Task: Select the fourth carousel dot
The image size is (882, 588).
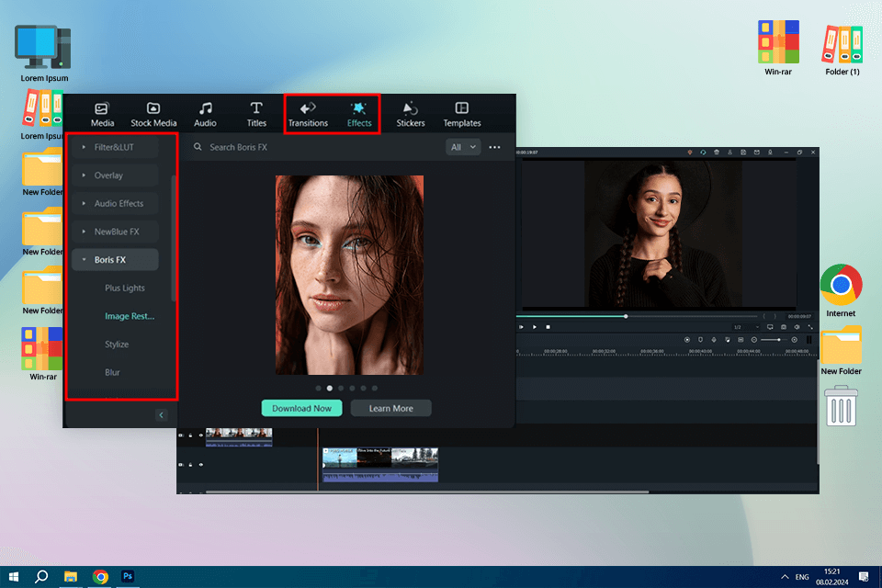Action: [352, 389]
